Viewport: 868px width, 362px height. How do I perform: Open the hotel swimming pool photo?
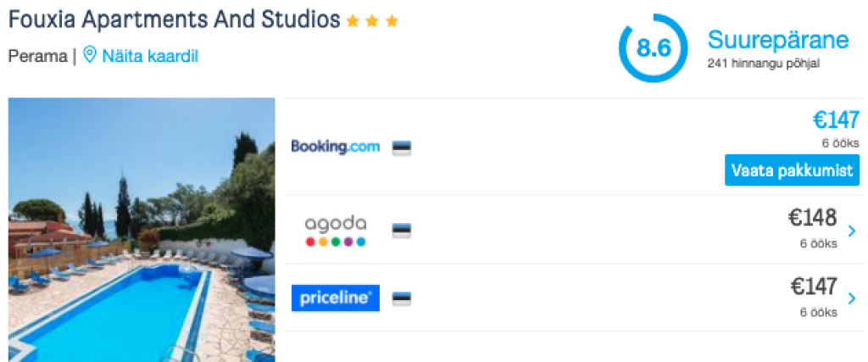(x=142, y=230)
